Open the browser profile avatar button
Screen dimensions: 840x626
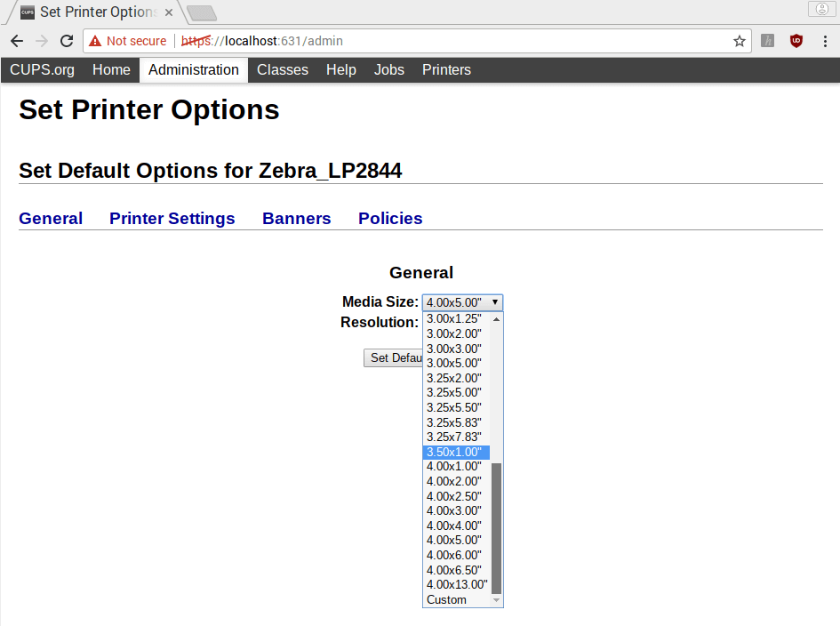tap(822, 9)
